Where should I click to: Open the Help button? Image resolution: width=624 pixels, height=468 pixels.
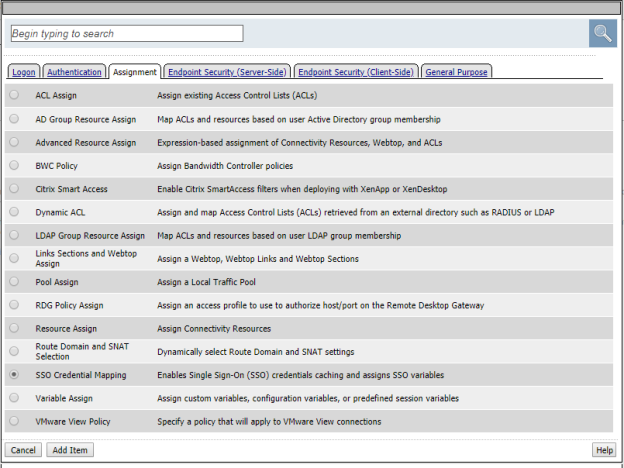(x=604, y=450)
